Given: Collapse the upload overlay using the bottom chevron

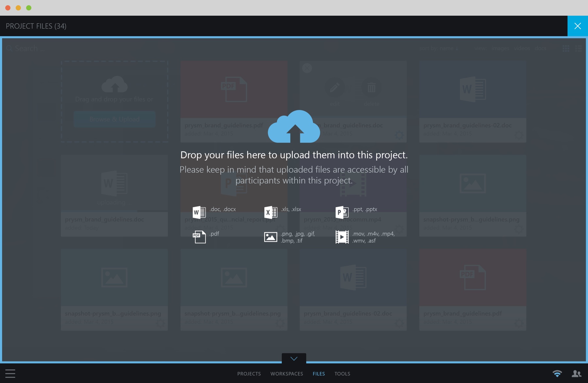Looking at the screenshot, I should (294, 358).
